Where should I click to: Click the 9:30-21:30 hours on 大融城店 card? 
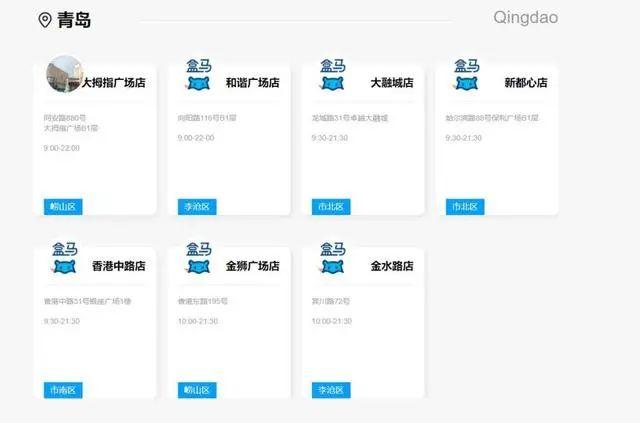click(330, 138)
